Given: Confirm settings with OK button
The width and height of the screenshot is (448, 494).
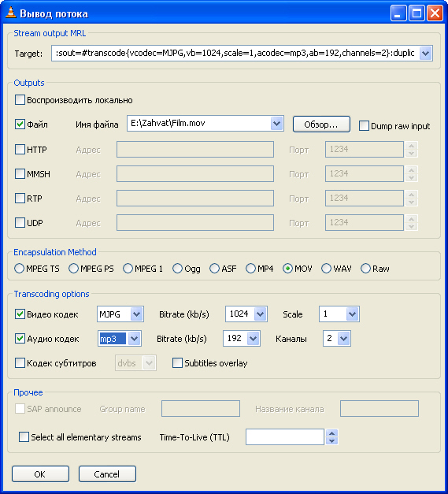Looking at the screenshot, I should click(40, 474).
